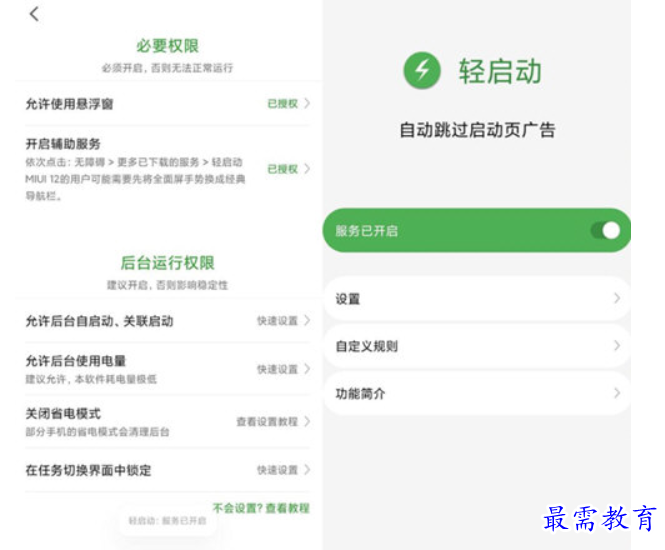Open the 开启辅助服务 permission row
The image size is (665, 550).
click(x=168, y=169)
